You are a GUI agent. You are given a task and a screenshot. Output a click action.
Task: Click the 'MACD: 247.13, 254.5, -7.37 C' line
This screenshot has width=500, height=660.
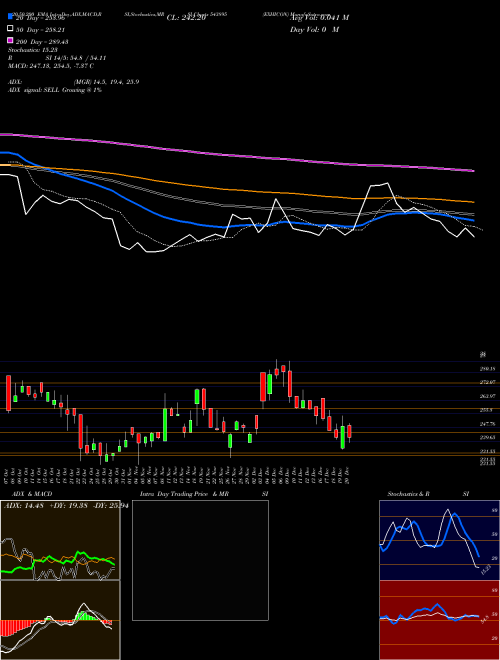[x=51, y=66]
